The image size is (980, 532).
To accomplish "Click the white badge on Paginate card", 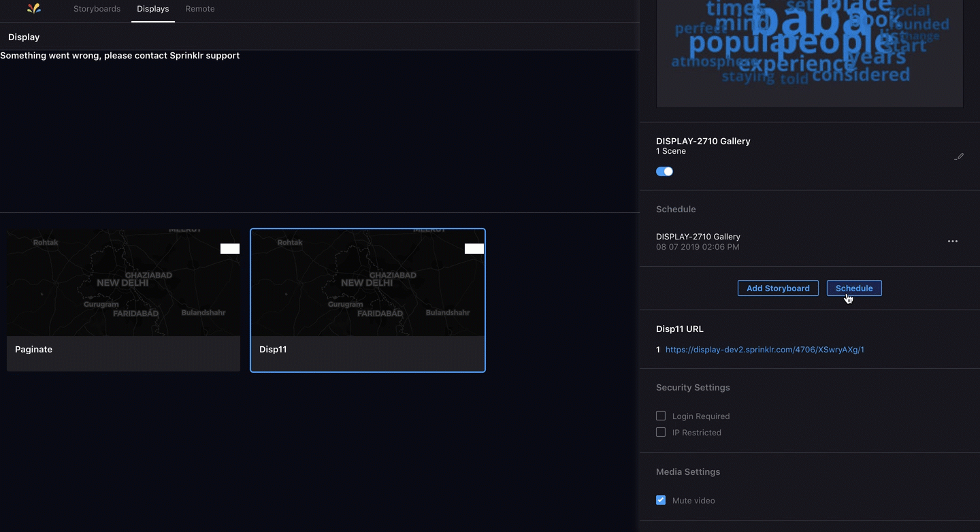I will (230, 249).
